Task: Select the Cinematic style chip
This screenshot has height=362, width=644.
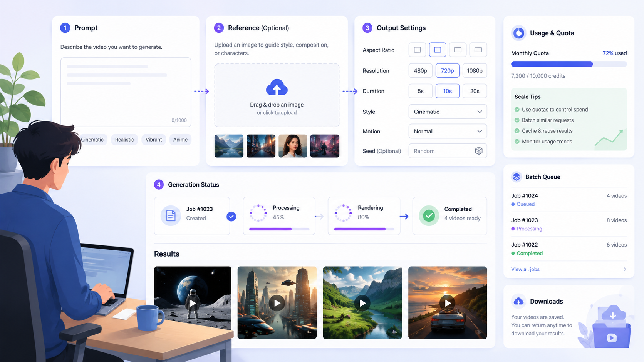Action: click(92, 140)
